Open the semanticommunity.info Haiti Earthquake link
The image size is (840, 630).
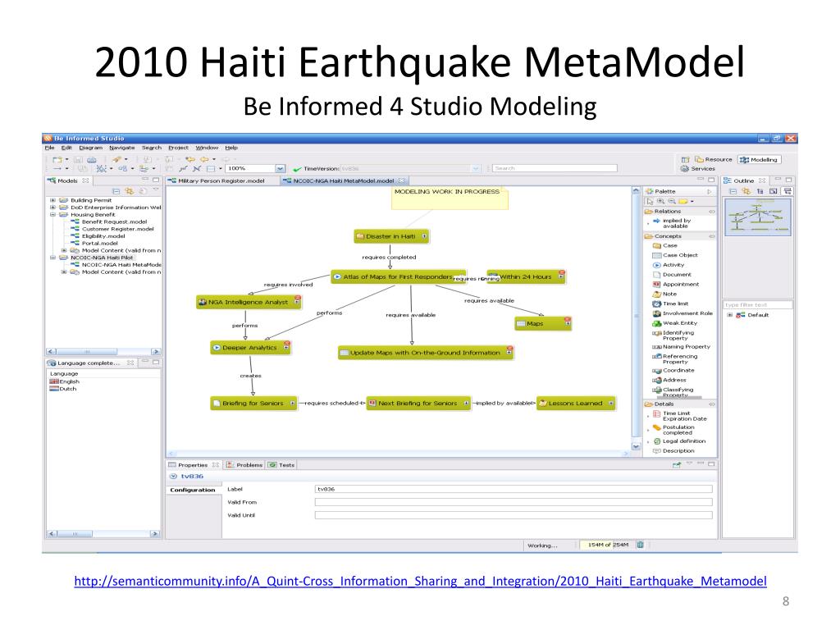[x=420, y=582]
